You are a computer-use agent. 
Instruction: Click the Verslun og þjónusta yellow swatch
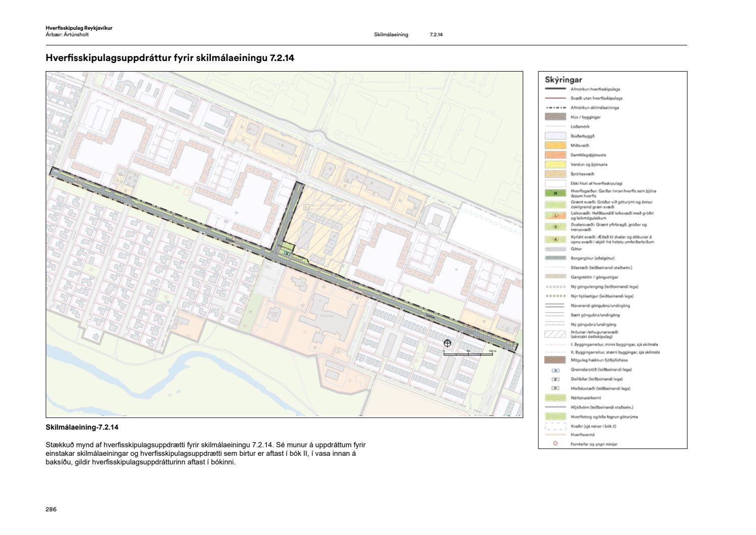point(555,164)
